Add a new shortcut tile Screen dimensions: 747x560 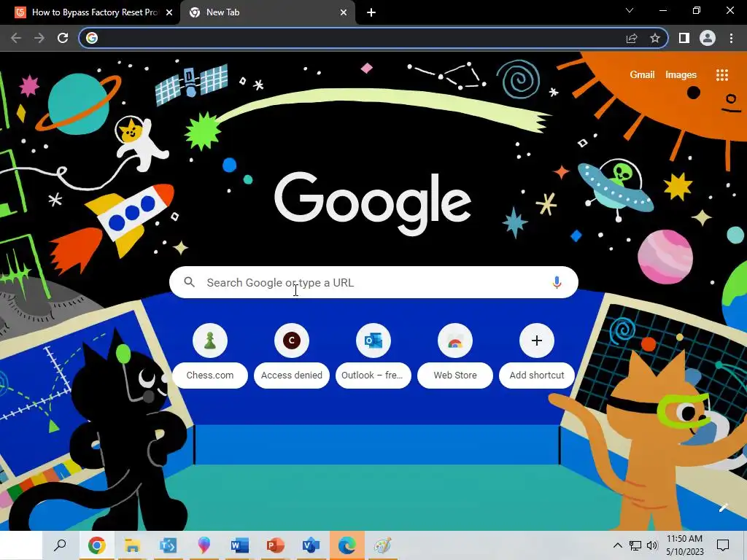(537, 356)
